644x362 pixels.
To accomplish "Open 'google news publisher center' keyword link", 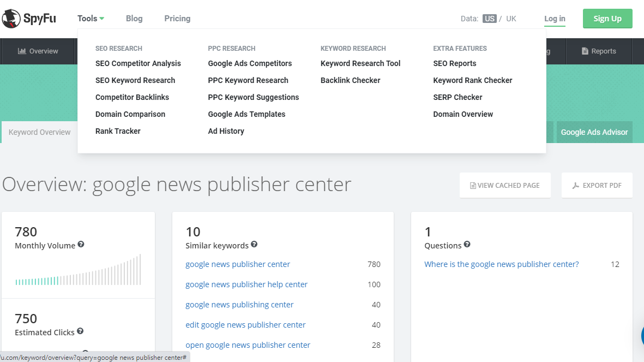I will click(x=238, y=264).
